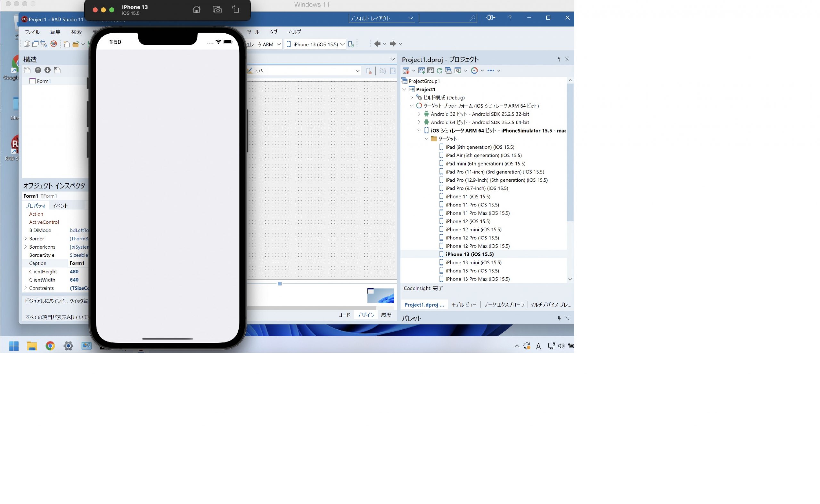
Task: Open Windows Start menu in taskbar
Action: point(14,346)
